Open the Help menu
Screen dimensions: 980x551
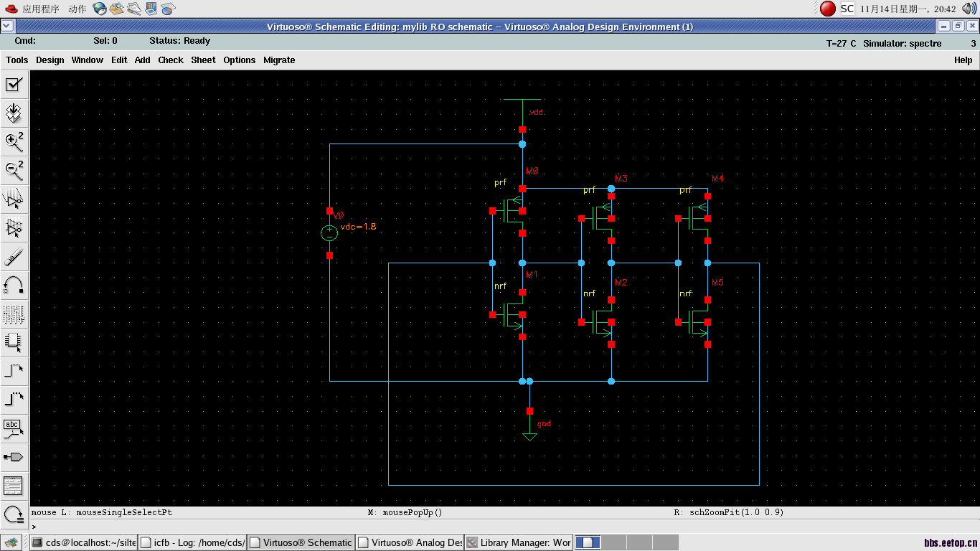click(963, 60)
